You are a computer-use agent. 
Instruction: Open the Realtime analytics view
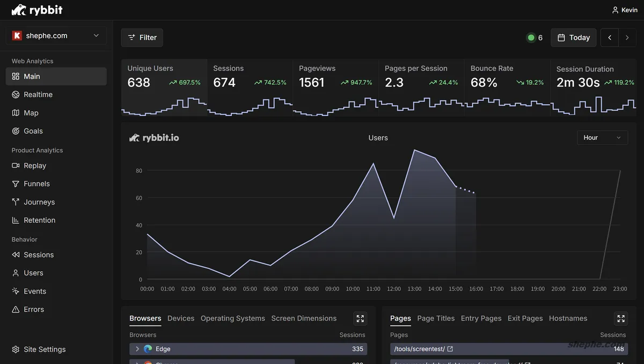[38, 94]
